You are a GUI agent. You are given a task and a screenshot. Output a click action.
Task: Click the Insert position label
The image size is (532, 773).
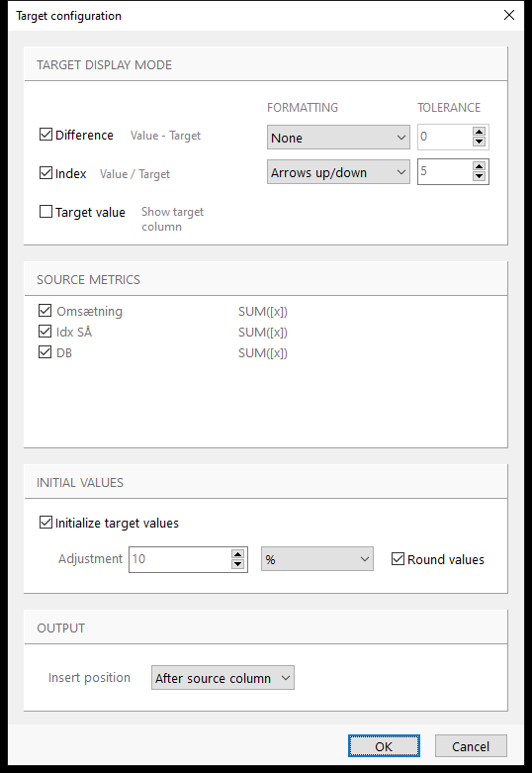click(89, 677)
